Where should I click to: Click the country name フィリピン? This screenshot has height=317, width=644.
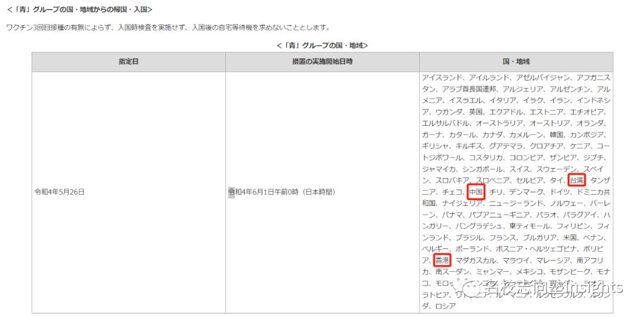pyautogui.click(x=572, y=226)
